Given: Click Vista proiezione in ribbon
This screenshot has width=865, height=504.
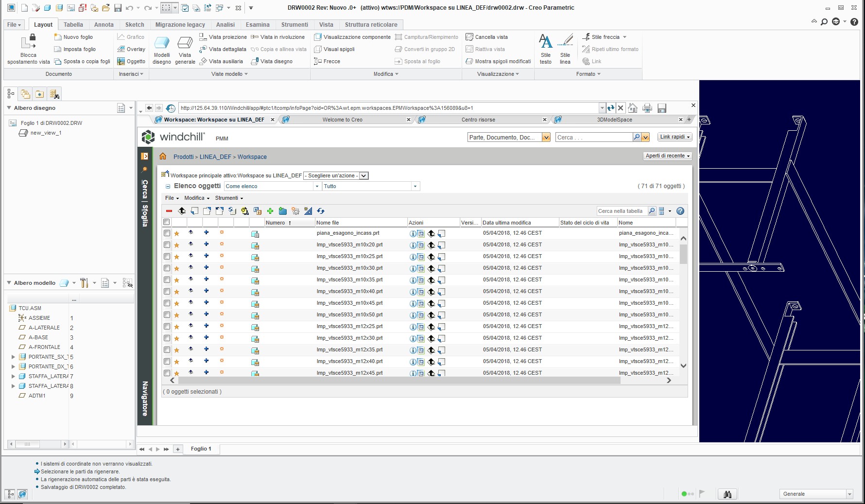Looking at the screenshot, I should 223,37.
